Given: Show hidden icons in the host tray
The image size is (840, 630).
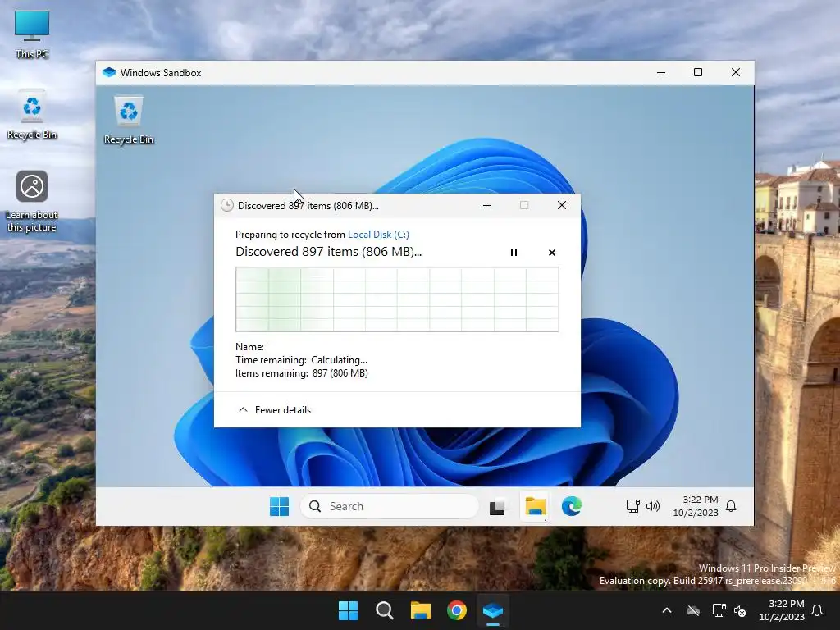Looking at the screenshot, I should click(667, 610).
